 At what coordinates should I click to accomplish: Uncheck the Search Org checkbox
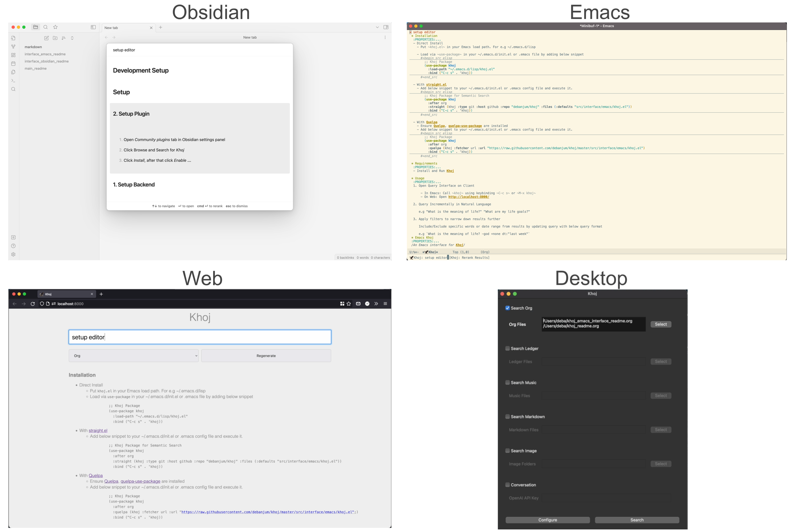coord(507,308)
